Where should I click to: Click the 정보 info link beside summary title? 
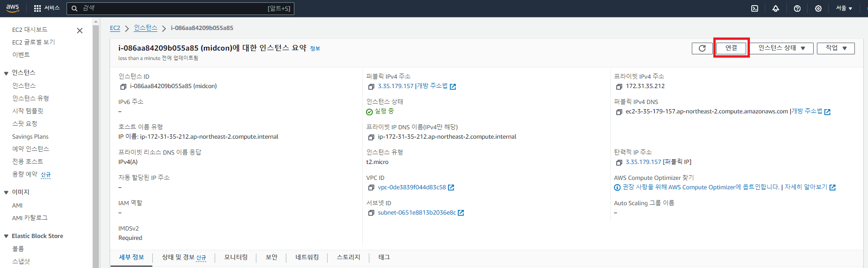(x=315, y=49)
